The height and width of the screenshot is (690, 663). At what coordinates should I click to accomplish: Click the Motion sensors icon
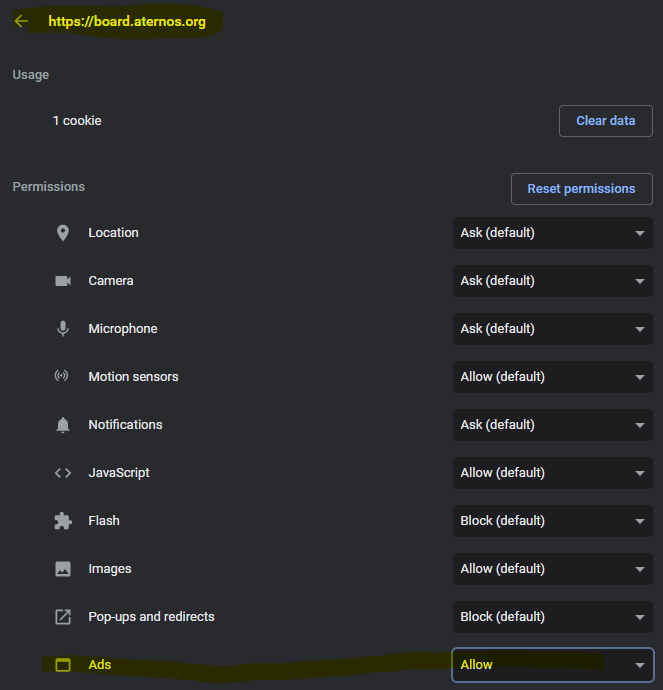pyautogui.click(x=62, y=375)
